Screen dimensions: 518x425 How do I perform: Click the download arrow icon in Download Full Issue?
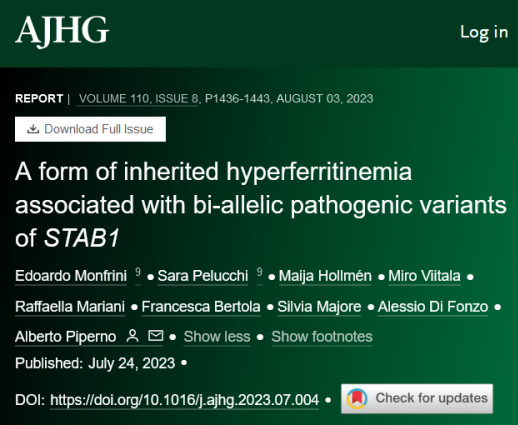[33, 129]
